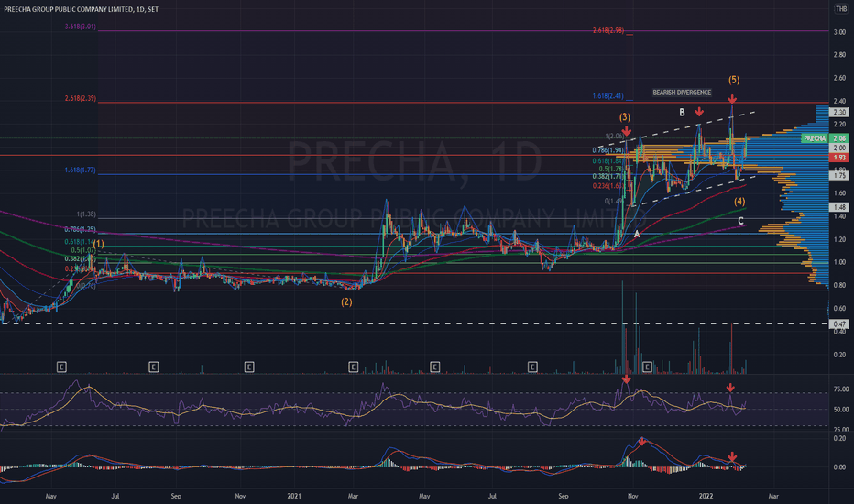
Task: Select the orange (2) wave label
Action: tap(346, 301)
